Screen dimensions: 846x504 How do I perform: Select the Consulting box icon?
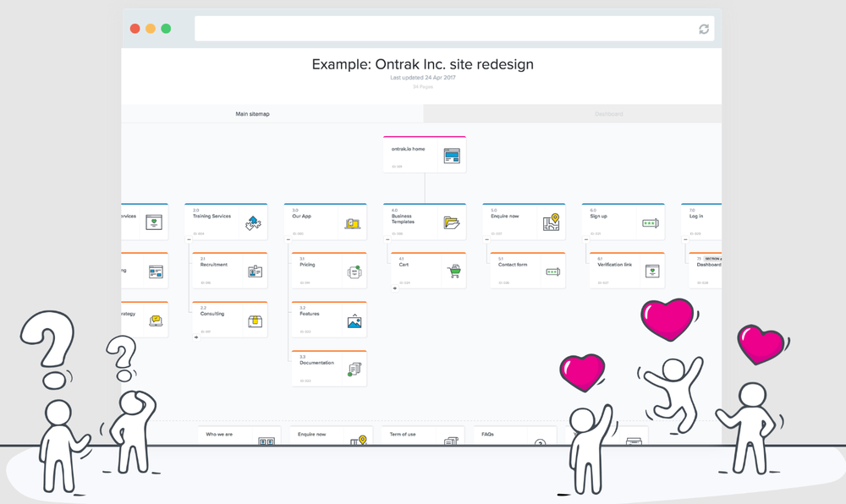(x=255, y=321)
